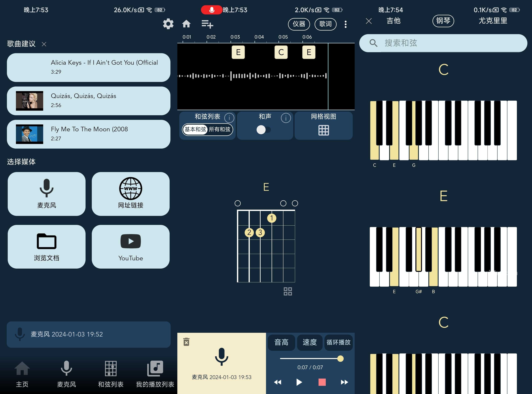
Task: Switch to 歌词 (Lyrics) view tab
Action: pos(326,24)
